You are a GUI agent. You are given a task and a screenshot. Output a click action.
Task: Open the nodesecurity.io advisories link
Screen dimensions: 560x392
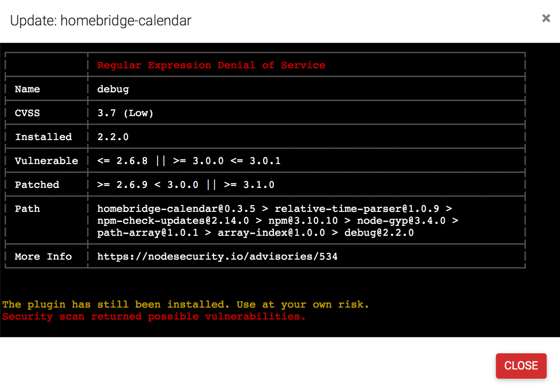[217, 256]
